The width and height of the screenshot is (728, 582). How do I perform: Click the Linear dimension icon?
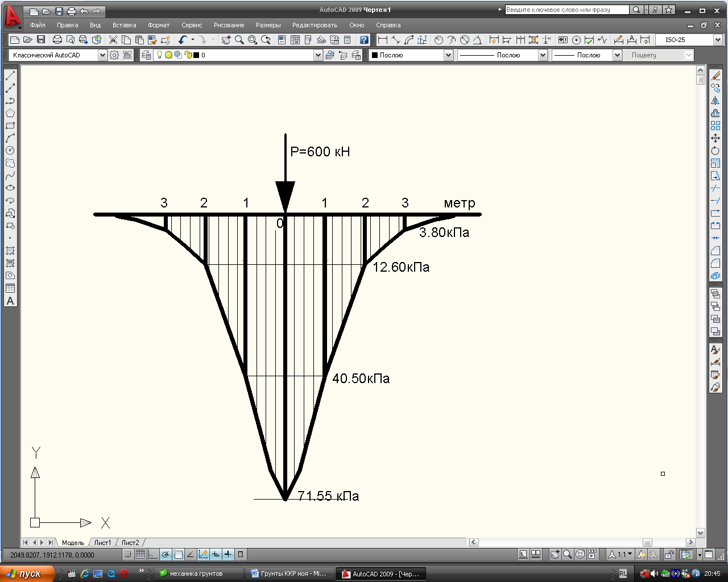click(x=383, y=40)
